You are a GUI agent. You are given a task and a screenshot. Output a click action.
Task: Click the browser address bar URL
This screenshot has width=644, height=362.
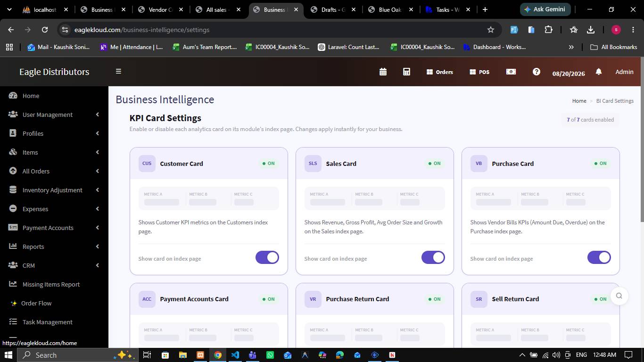[142, 30]
